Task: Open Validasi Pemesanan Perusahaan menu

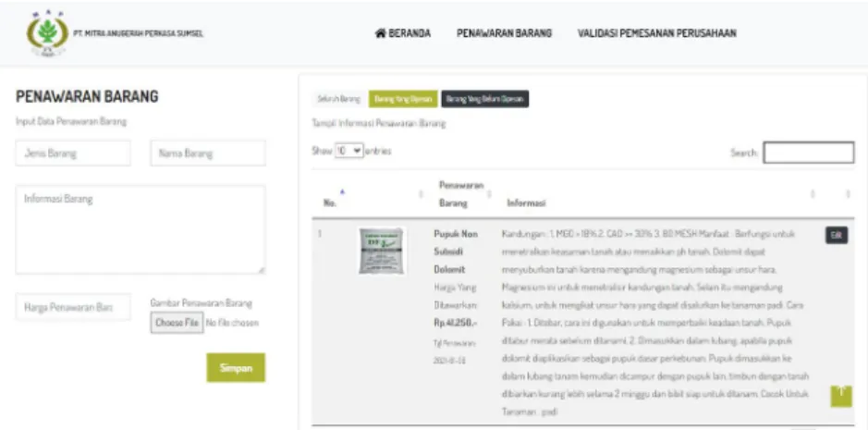Action: 656,33
